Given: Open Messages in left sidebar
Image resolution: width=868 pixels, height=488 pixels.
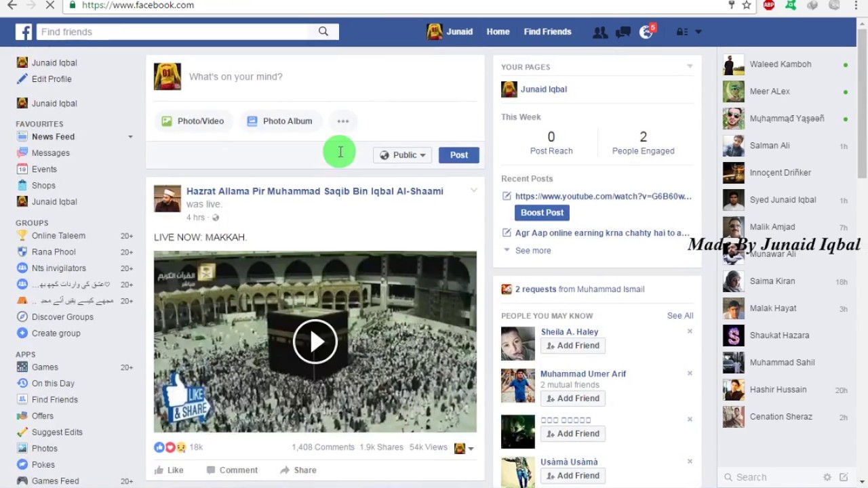Looking at the screenshot, I should (x=50, y=153).
